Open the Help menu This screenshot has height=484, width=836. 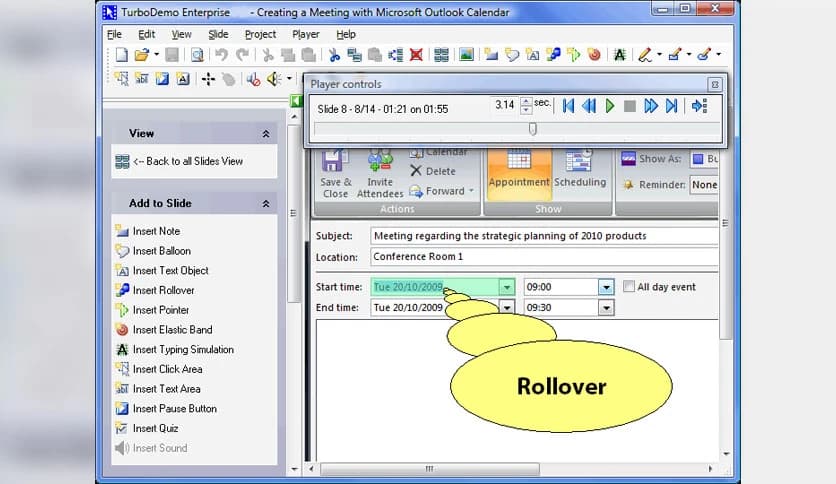point(345,34)
